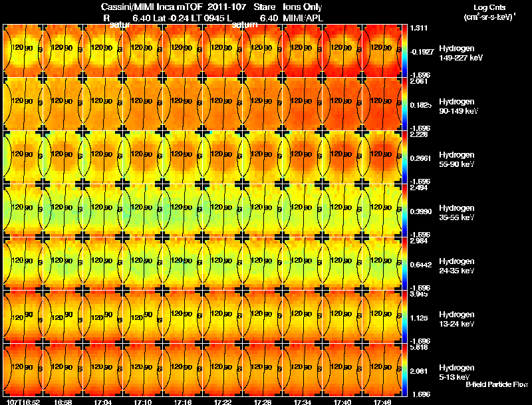Click the '16:58' time axis label

point(63,402)
